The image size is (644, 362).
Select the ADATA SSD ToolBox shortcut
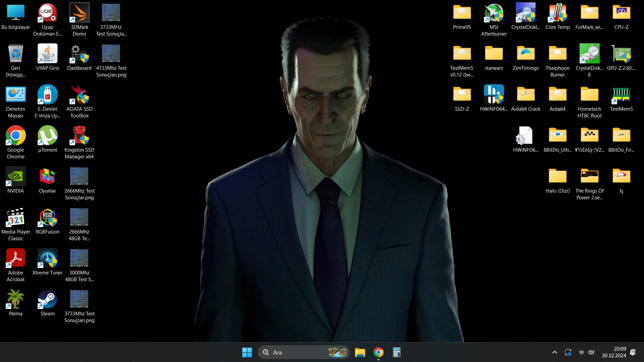point(79,102)
